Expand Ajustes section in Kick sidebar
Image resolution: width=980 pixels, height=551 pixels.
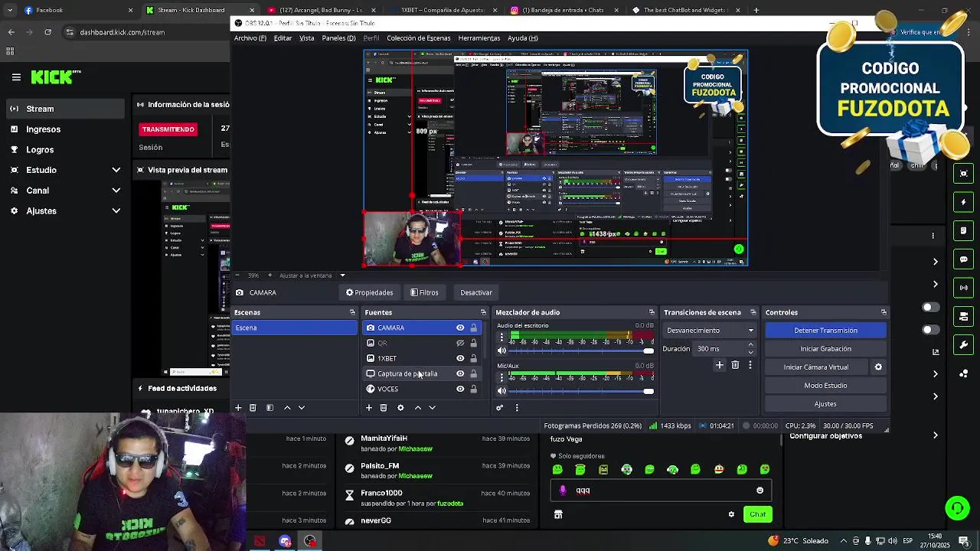116,211
